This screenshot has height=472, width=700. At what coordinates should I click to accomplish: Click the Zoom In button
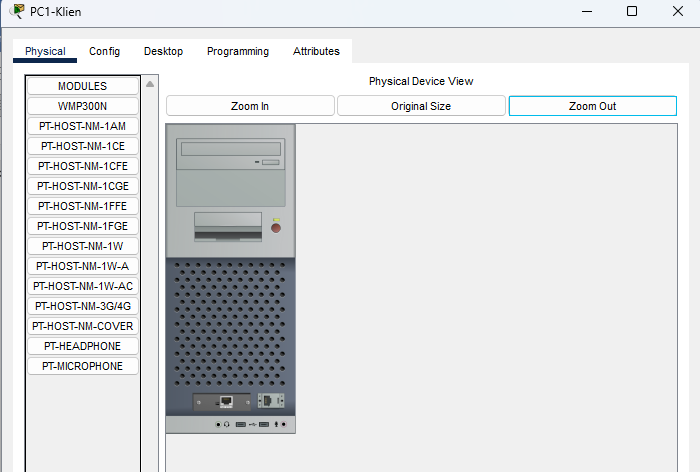tap(250, 106)
